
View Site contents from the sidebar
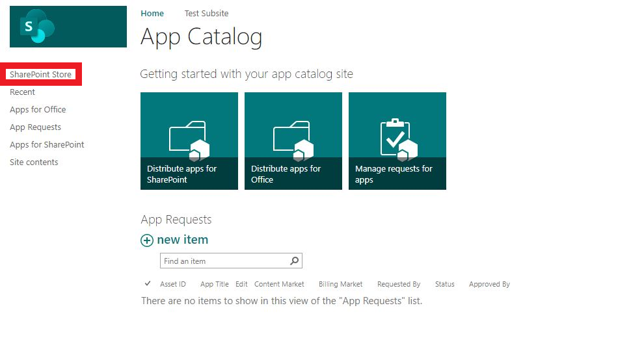(x=34, y=162)
